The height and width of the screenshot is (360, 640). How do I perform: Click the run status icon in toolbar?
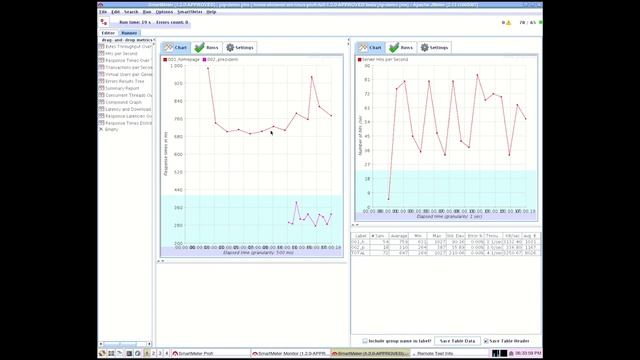104,22
